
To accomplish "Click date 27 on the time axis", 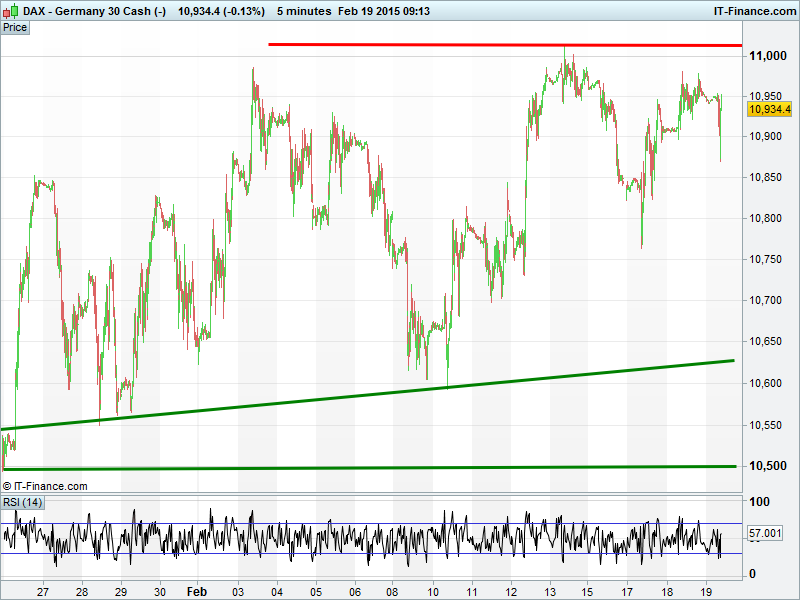I will point(43,592).
